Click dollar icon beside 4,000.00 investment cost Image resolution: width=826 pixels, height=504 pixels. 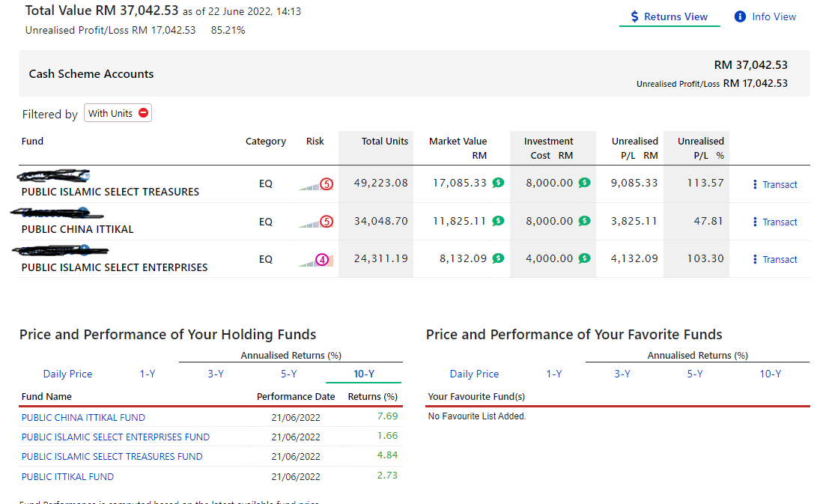(x=585, y=258)
